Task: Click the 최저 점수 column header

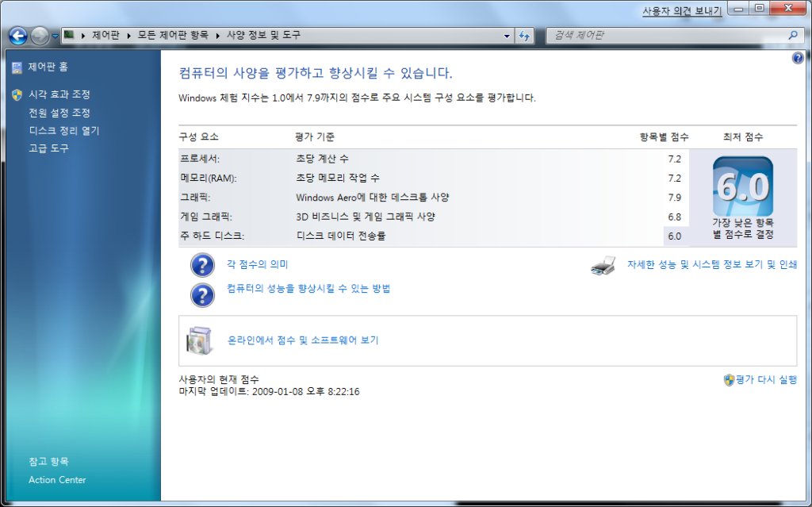Action: (742, 136)
